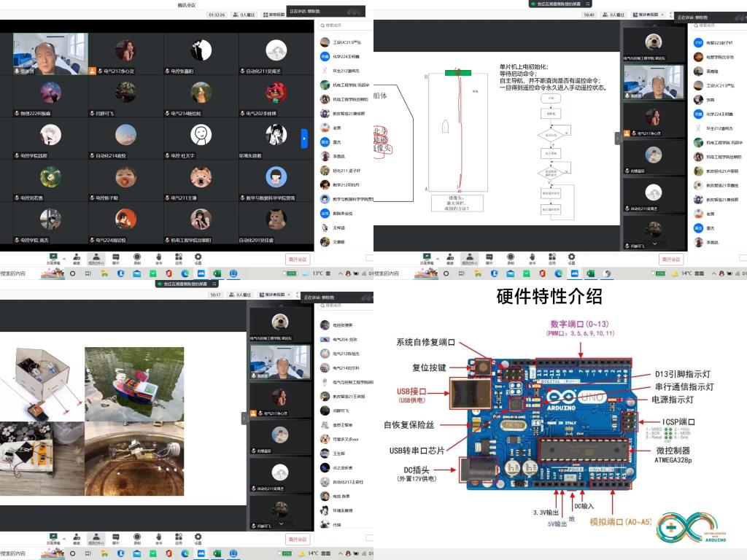The height and width of the screenshot is (560, 747).
Task: Start Record in the top-left meeting toolbar
Action: (x=137, y=258)
